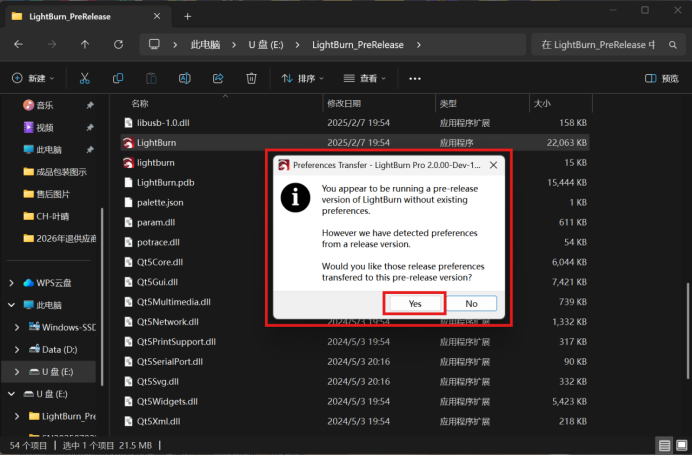Go back with the left arrow

pos(18,44)
